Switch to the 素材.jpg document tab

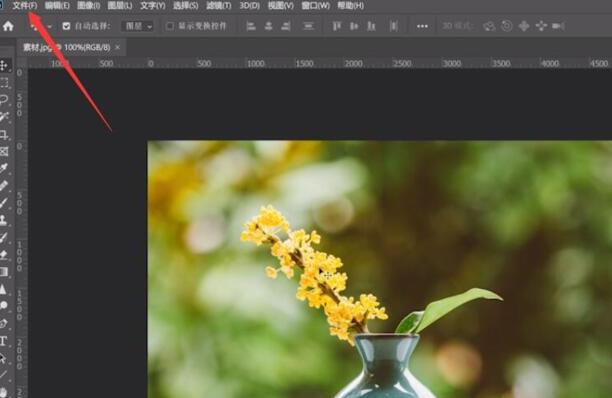(66, 48)
